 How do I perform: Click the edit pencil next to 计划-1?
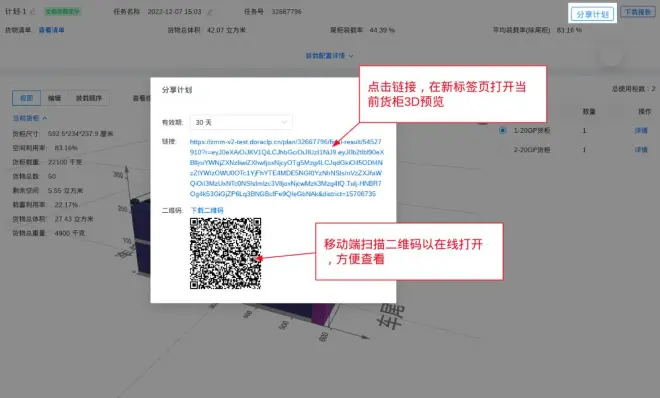click(33, 12)
